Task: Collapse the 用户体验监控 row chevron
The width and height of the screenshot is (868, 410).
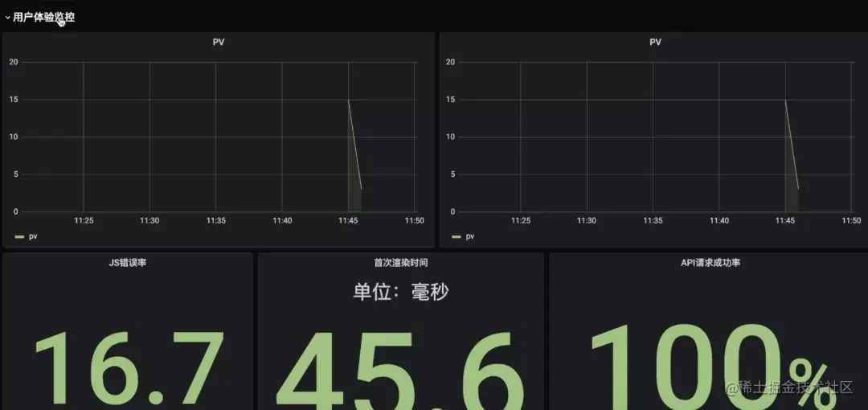Action: pyautogui.click(x=7, y=18)
